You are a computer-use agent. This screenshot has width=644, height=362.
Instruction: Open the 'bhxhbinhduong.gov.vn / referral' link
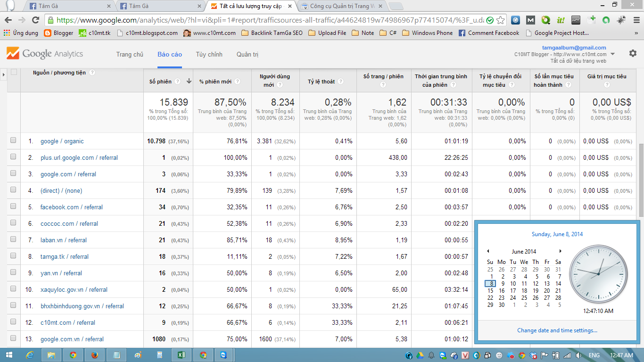[x=82, y=306]
